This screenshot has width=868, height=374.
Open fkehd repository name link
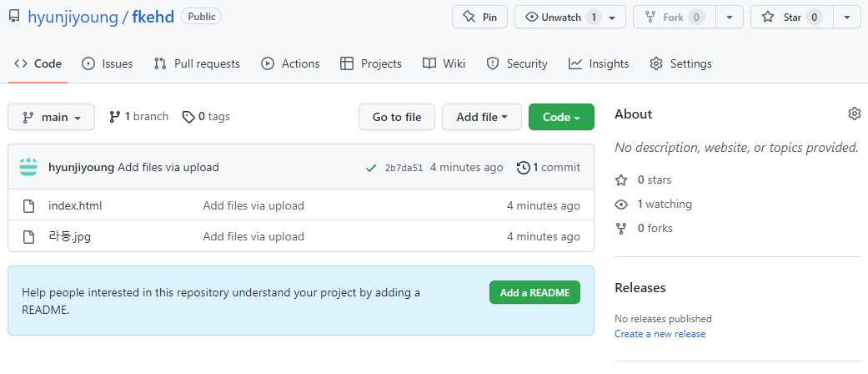point(153,18)
